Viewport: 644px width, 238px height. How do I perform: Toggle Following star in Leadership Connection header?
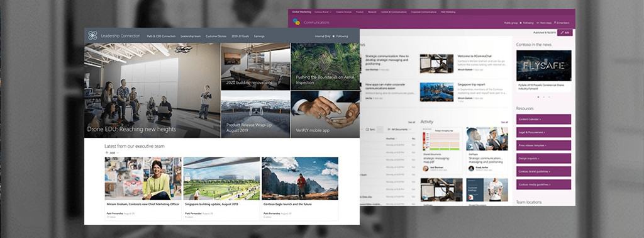pyautogui.click(x=334, y=36)
